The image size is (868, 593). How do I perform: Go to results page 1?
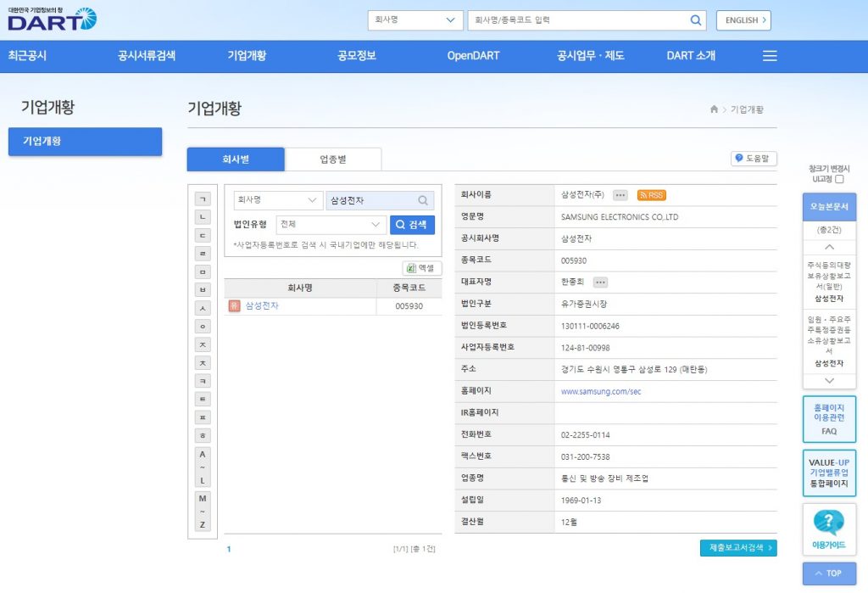[229, 549]
